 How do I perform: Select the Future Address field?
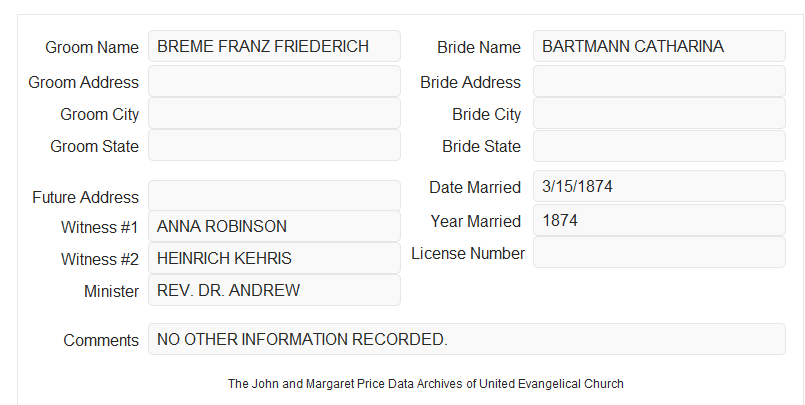(274, 196)
